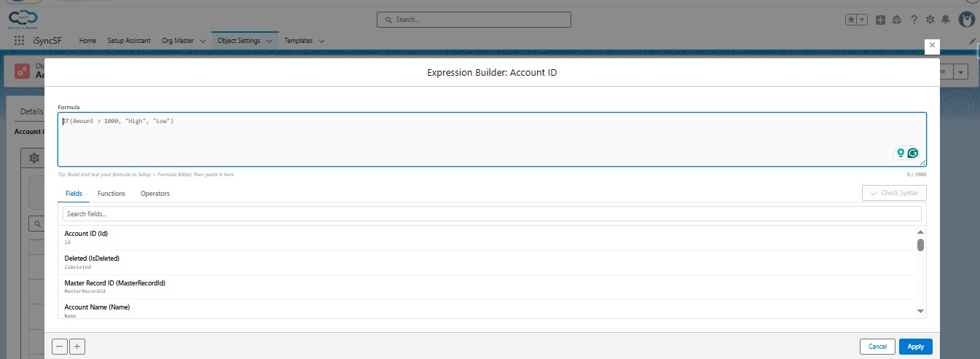Viewport: 980px width, 359px height.
Task: Click the iSyncSF cloud logo
Action: click(x=24, y=18)
